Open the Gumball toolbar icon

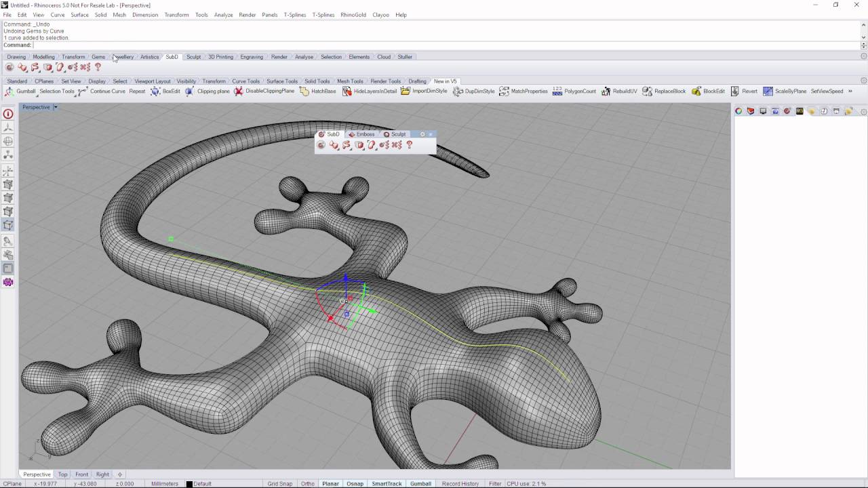(x=9, y=91)
